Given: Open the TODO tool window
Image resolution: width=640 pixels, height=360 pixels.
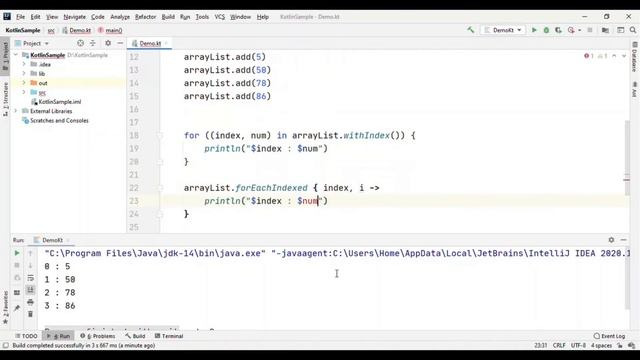Looking at the screenshot, I should pyautogui.click(x=26, y=336).
